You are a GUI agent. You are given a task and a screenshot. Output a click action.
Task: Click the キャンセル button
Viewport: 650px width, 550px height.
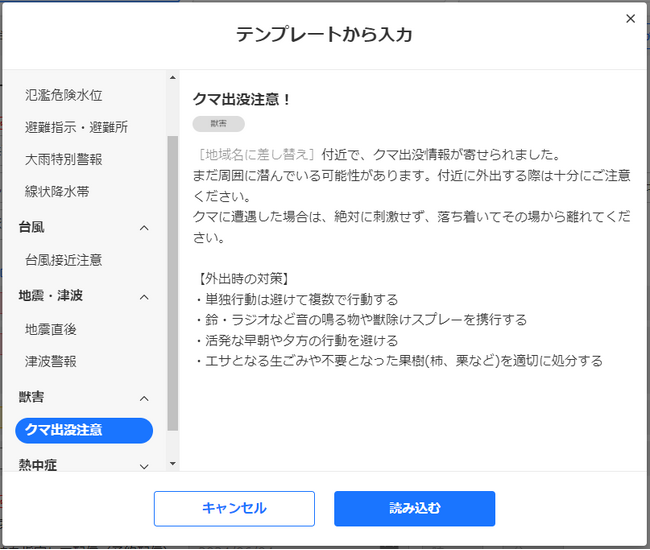[x=234, y=509]
